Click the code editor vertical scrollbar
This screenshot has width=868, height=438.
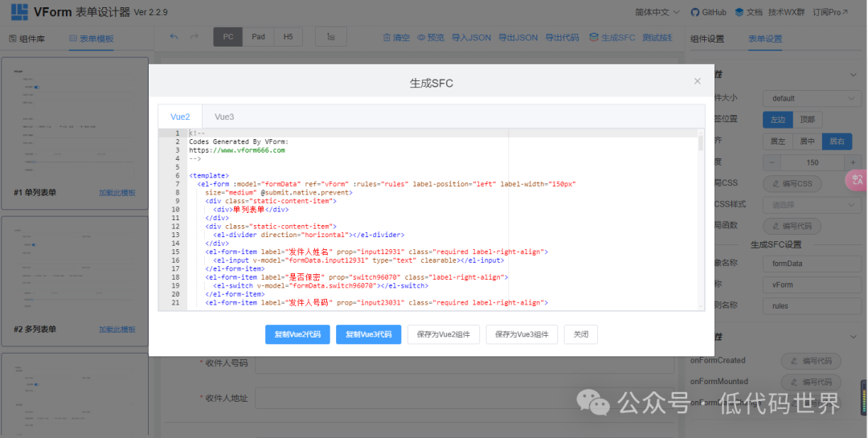coord(701,144)
